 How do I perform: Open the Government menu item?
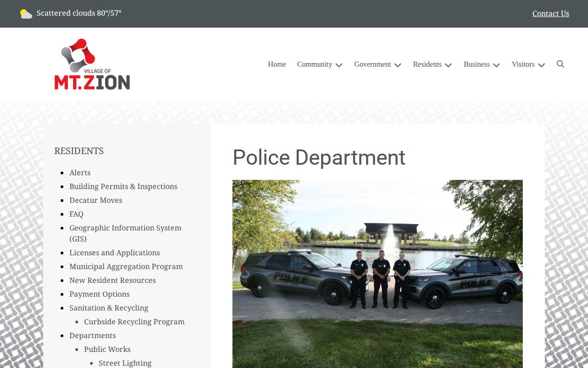pyautogui.click(x=373, y=64)
